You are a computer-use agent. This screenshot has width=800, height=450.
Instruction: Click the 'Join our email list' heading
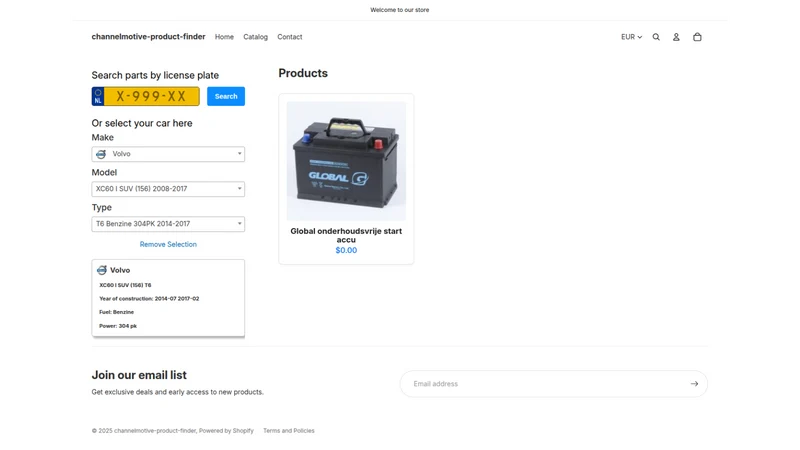click(139, 375)
